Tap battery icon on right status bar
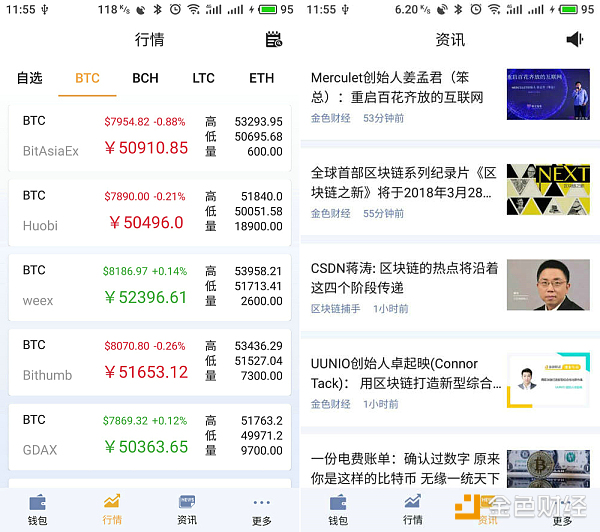This screenshot has width=600, height=532. coord(567,9)
